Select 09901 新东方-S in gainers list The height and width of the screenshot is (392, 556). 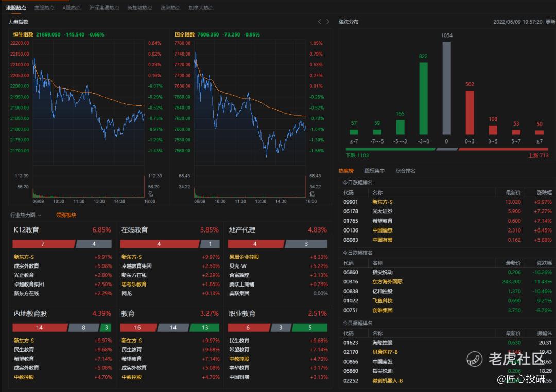point(447,202)
